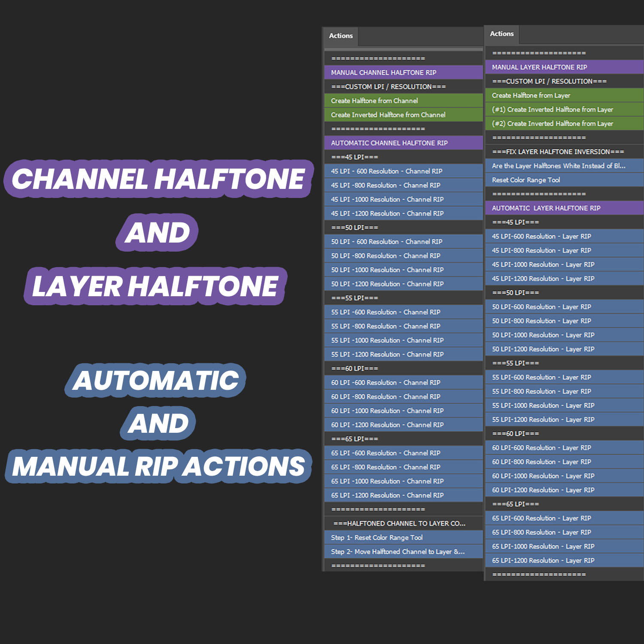Select 55 LPI-1200 Resolution - Layer RIP
The image size is (644, 644).
[x=565, y=419]
